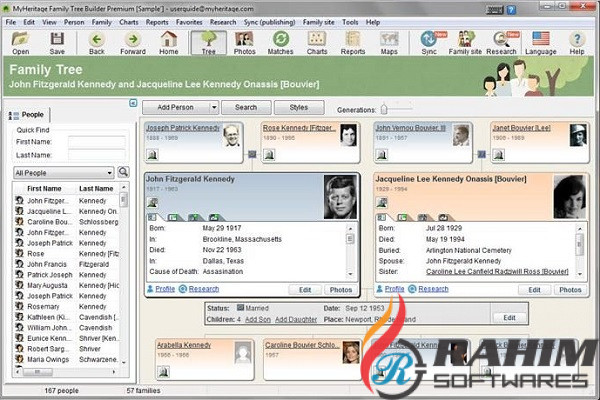This screenshot has width=600, height=400.
Task: Open the Sync (publishing) menu
Action: tap(269, 22)
